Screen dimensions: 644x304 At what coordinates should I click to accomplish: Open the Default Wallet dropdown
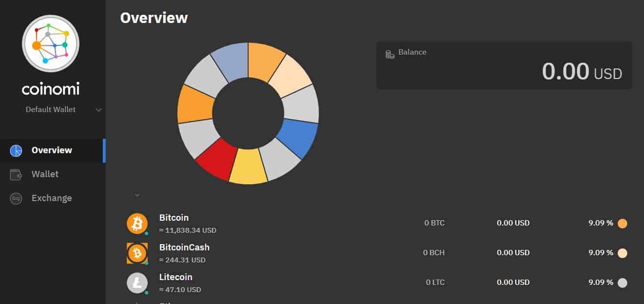(51, 110)
